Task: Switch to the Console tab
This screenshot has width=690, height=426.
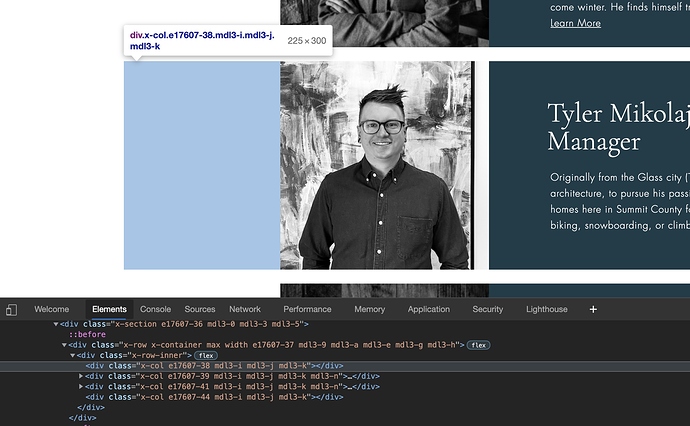Action: click(x=155, y=310)
